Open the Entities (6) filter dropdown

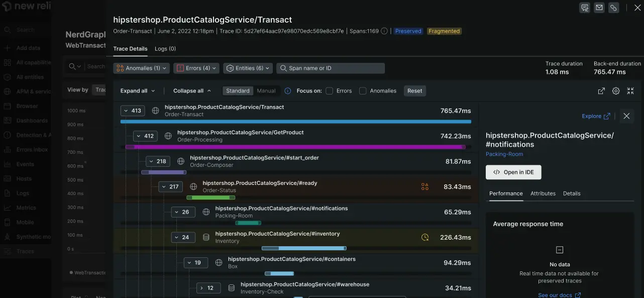point(248,68)
